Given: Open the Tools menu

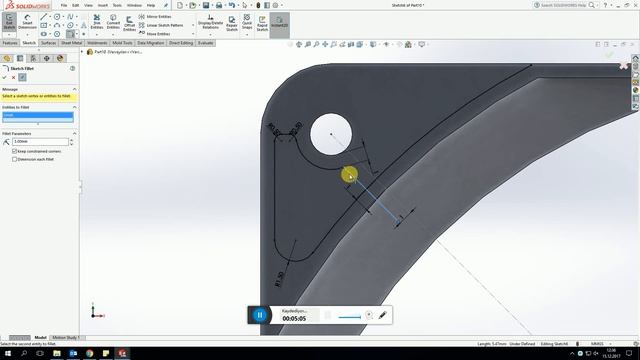Looking at the screenshot, I should pyautogui.click(x=117, y=5).
